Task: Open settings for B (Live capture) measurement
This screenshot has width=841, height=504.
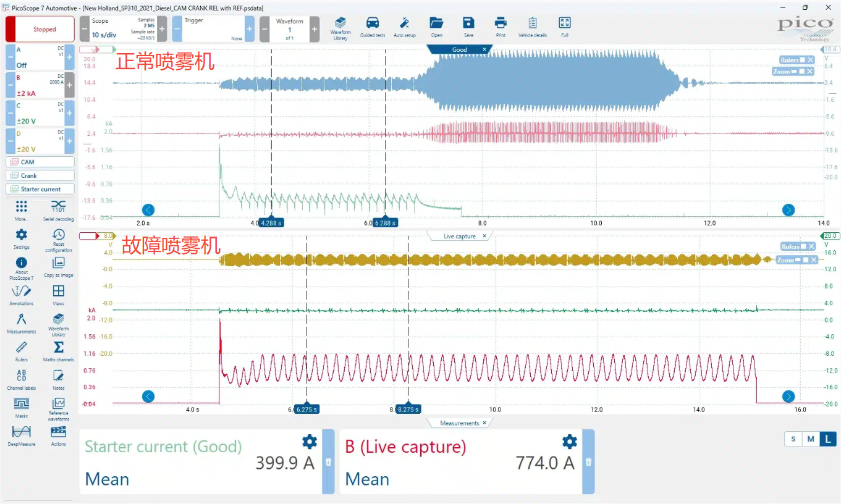Action: [x=570, y=441]
